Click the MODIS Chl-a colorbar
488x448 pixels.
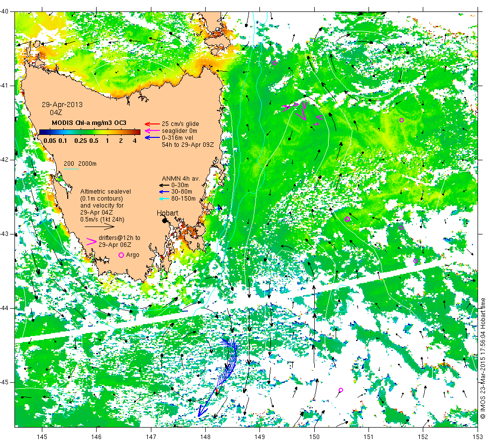(90, 132)
